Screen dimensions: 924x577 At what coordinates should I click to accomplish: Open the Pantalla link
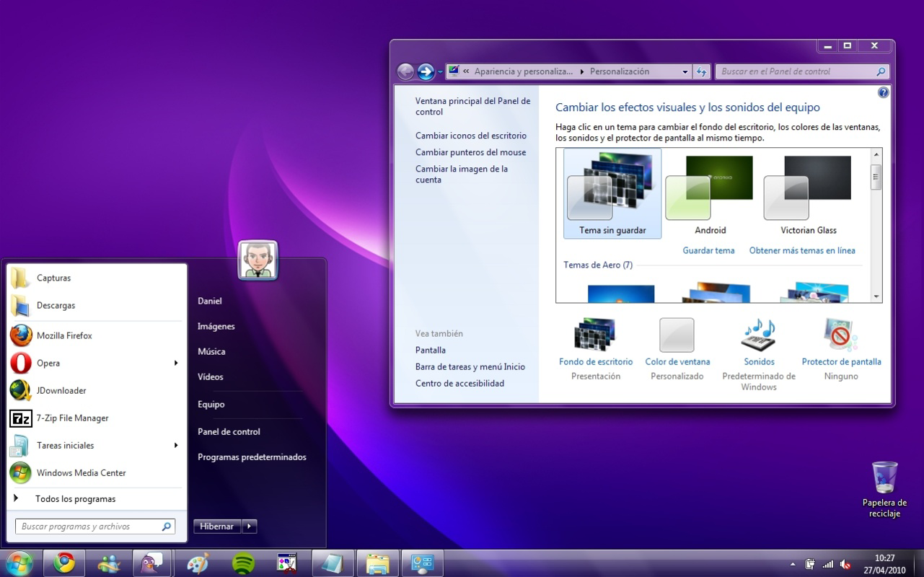431,350
